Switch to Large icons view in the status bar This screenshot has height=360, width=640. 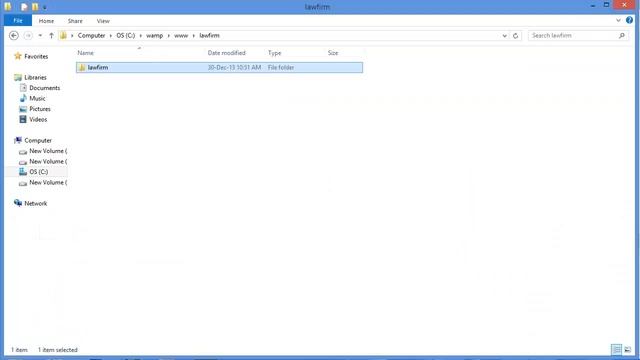click(627, 349)
